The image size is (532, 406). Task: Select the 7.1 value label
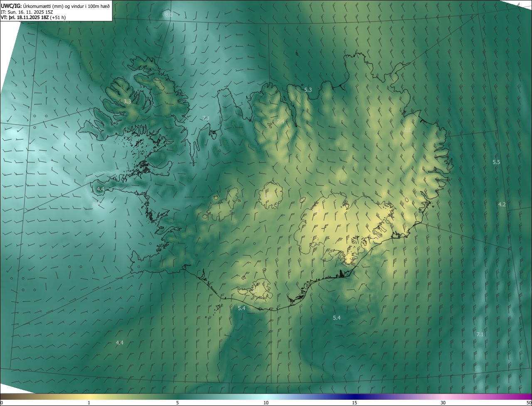click(480, 334)
